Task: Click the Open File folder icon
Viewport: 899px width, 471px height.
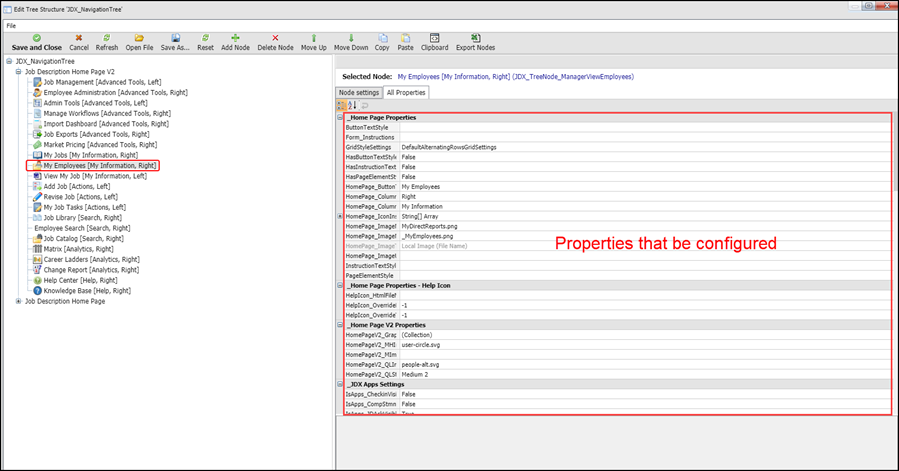Action: (139, 37)
